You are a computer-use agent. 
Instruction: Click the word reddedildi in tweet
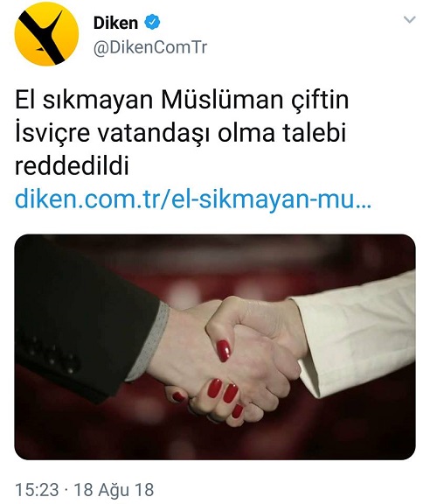[x=72, y=166]
